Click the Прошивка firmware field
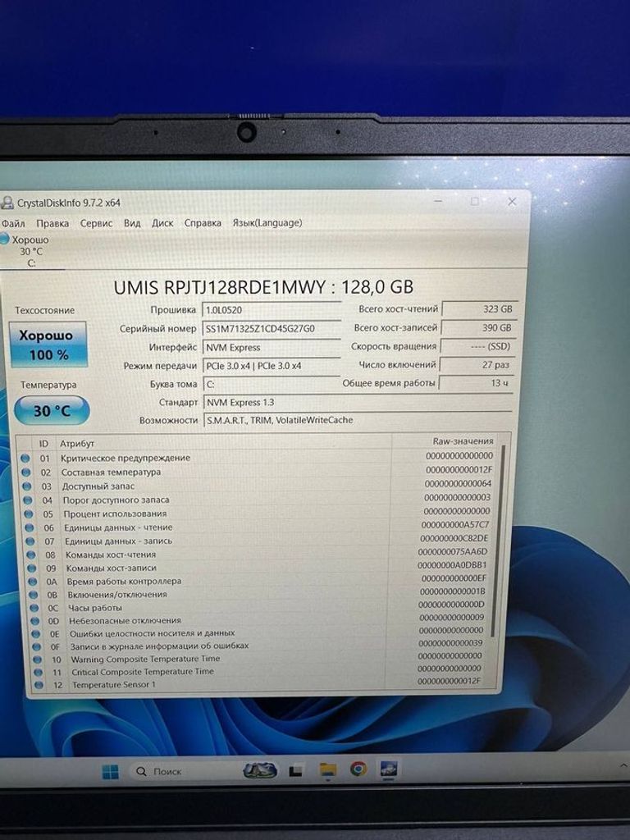Image resolution: width=630 pixels, height=840 pixels. 271,309
